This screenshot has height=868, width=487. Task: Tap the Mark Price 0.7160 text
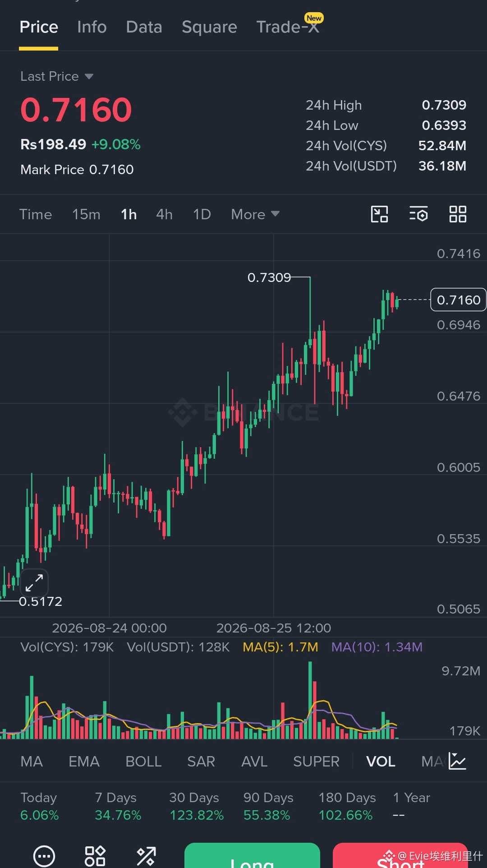tap(77, 170)
